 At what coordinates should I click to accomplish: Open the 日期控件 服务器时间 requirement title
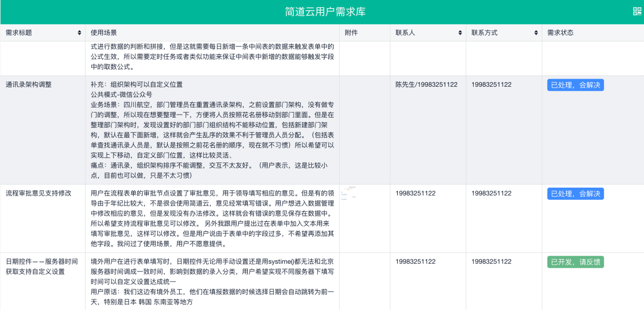(42, 266)
